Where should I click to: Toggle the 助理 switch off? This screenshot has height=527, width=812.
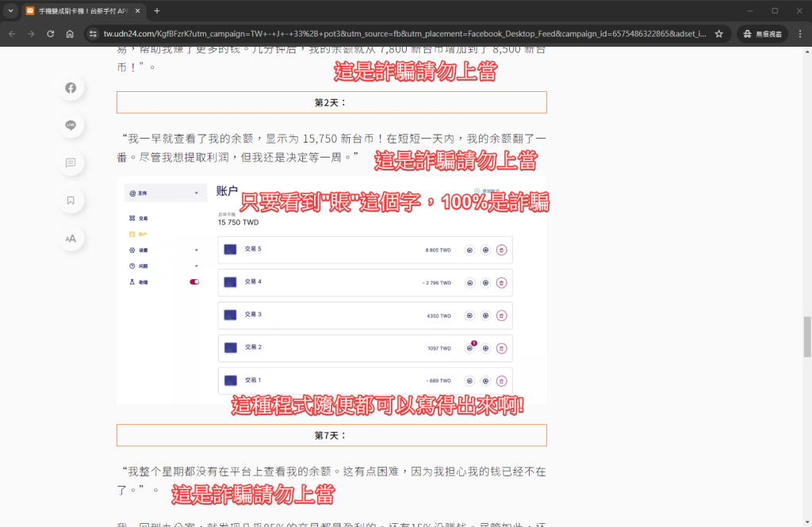(193, 282)
